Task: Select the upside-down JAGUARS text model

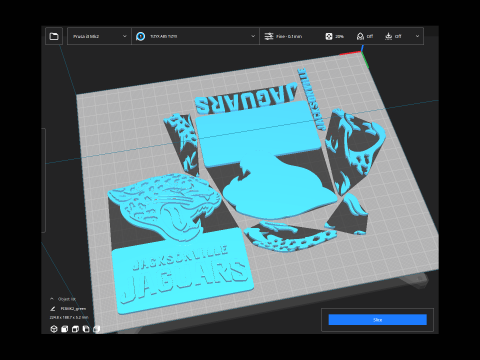Action: pyautogui.click(x=246, y=98)
